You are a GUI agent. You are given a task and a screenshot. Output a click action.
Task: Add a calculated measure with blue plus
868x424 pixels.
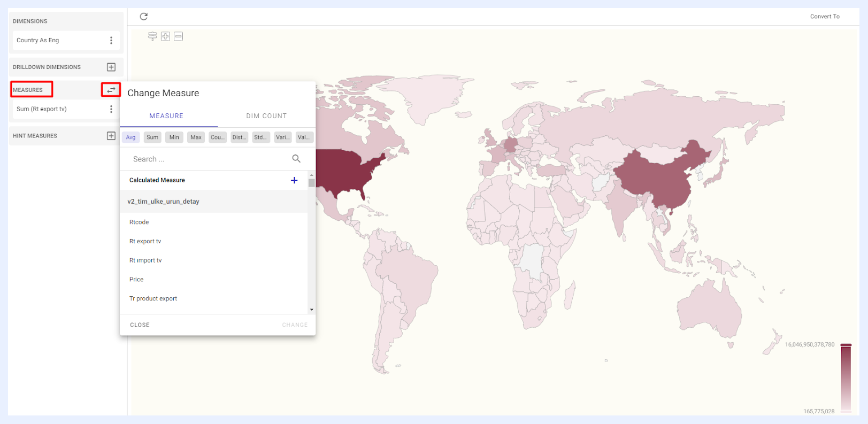pyautogui.click(x=294, y=180)
